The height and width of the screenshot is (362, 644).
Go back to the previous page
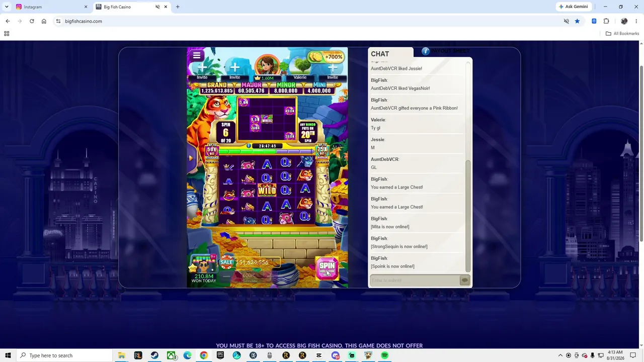8,21
